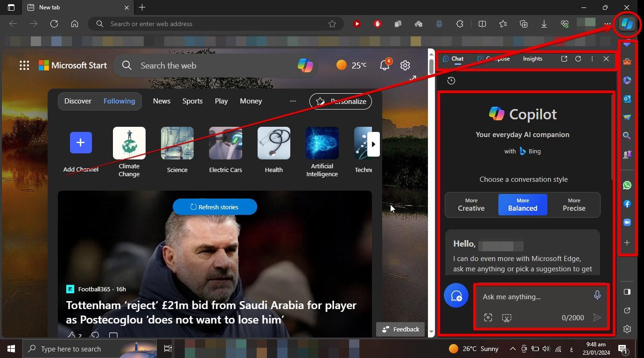This screenshot has height=358, width=644.
Task: Open Copilot pane more options menu
Action: click(592, 59)
